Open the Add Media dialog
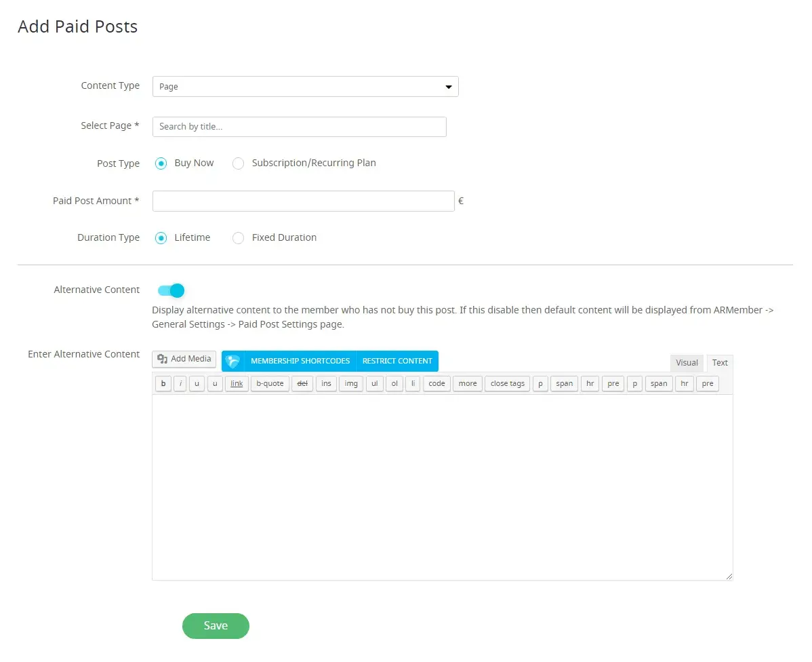812x662 pixels. point(184,359)
